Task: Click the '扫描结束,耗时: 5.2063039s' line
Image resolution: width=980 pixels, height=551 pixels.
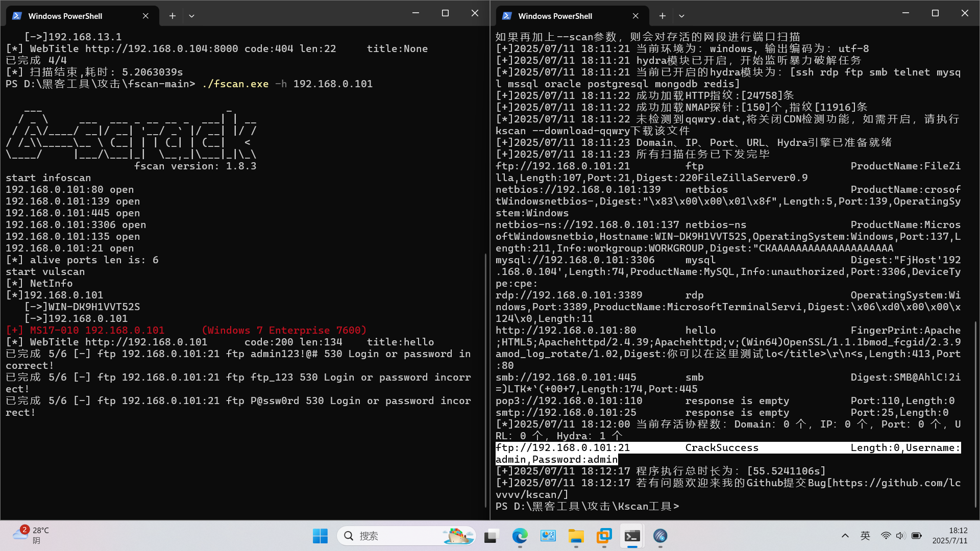Action: 94,72
